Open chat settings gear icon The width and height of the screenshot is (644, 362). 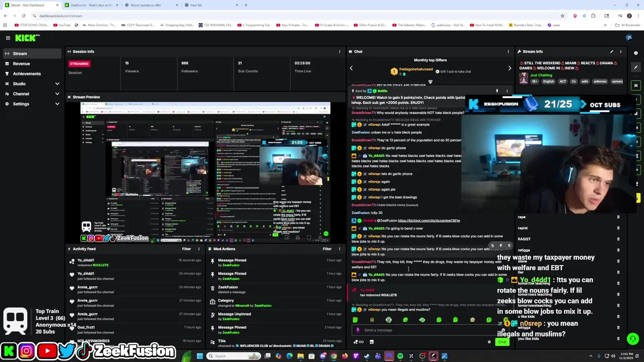489,342
